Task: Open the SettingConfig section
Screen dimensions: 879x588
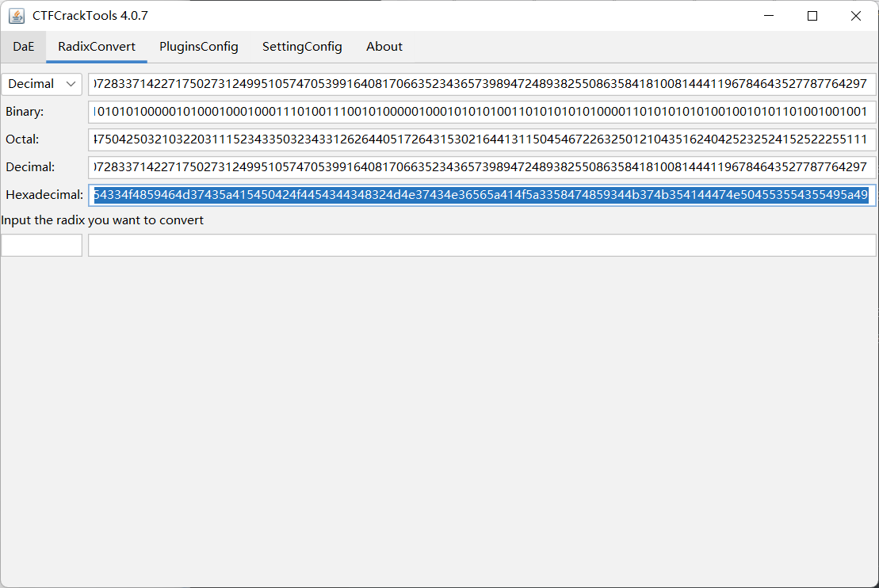Action: pos(301,47)
